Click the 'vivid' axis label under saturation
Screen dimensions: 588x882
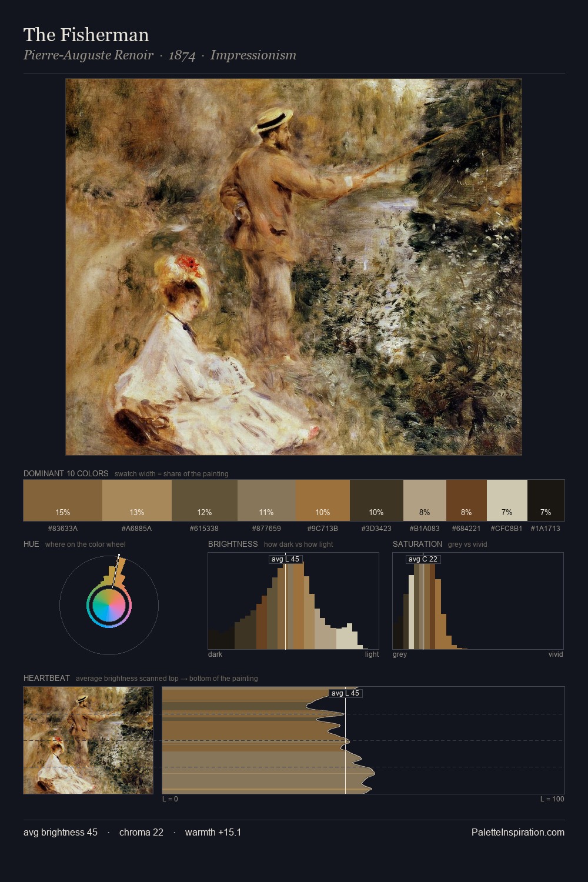[x=556, y=654]
